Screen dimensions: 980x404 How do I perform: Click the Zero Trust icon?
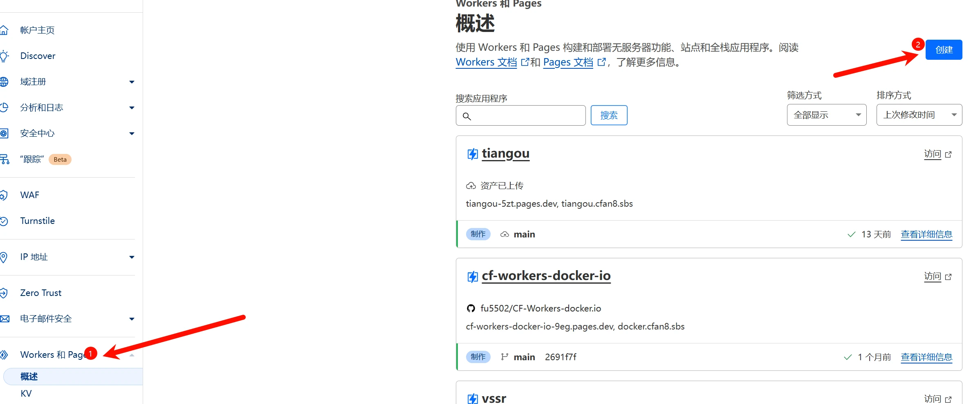4,293
